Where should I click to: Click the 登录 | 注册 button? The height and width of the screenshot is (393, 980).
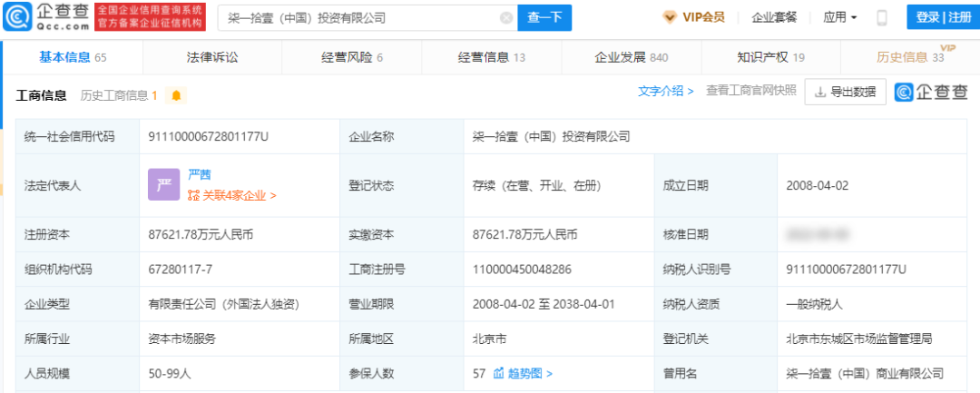(943, 17)
